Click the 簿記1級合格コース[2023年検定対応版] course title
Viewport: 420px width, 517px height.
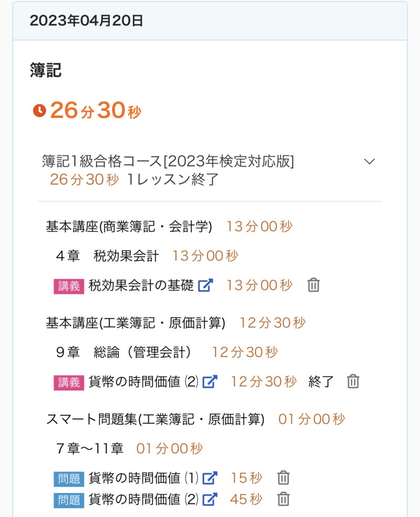pyautogui.click(x=168, y=162)
